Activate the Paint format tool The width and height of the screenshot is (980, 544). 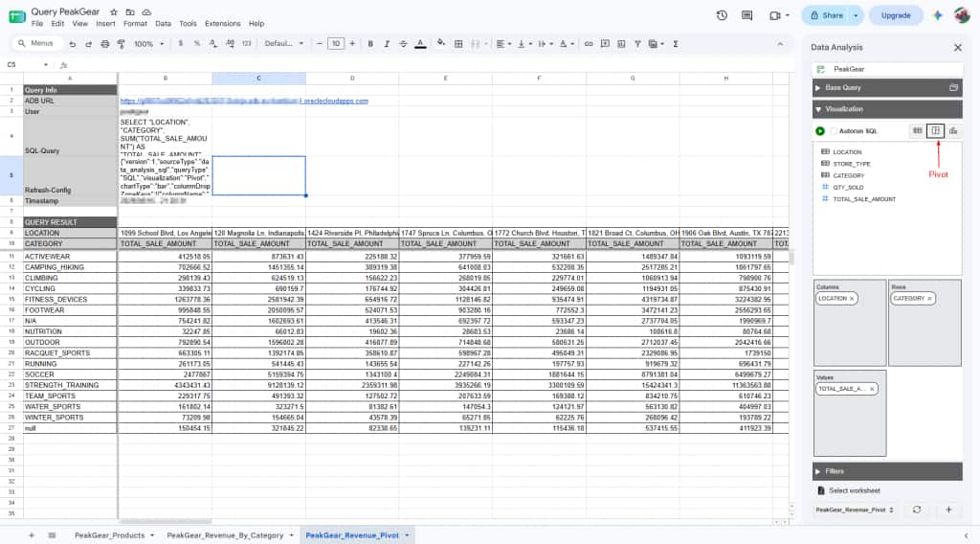pyautogui.click(x=122, y=44)
